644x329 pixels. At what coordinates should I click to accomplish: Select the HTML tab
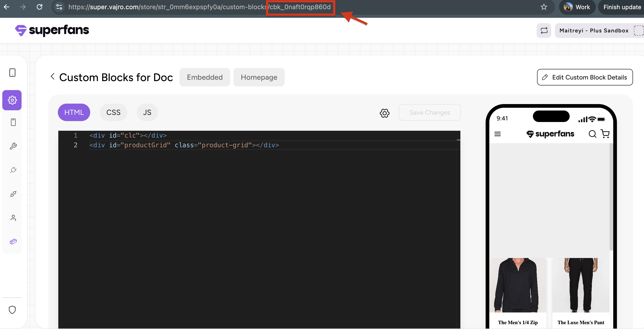[74, 112]
